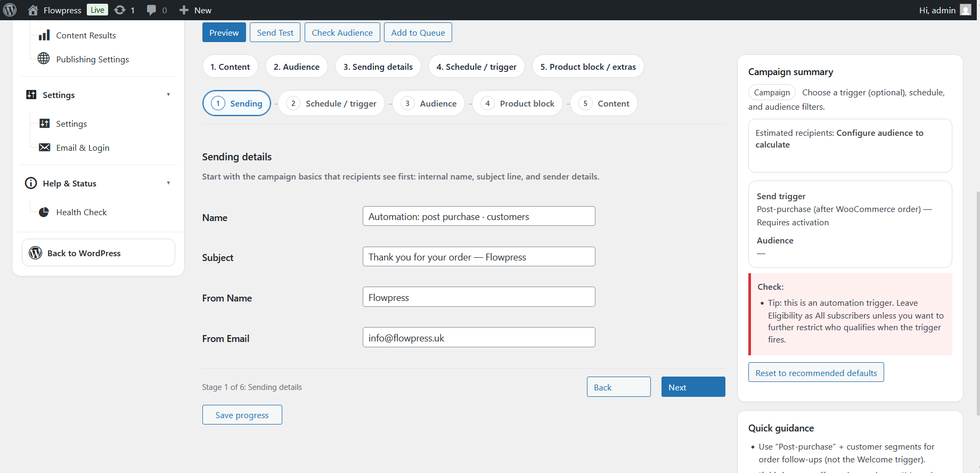Click the Next button
980x473 pixels.
pos(693,387)
